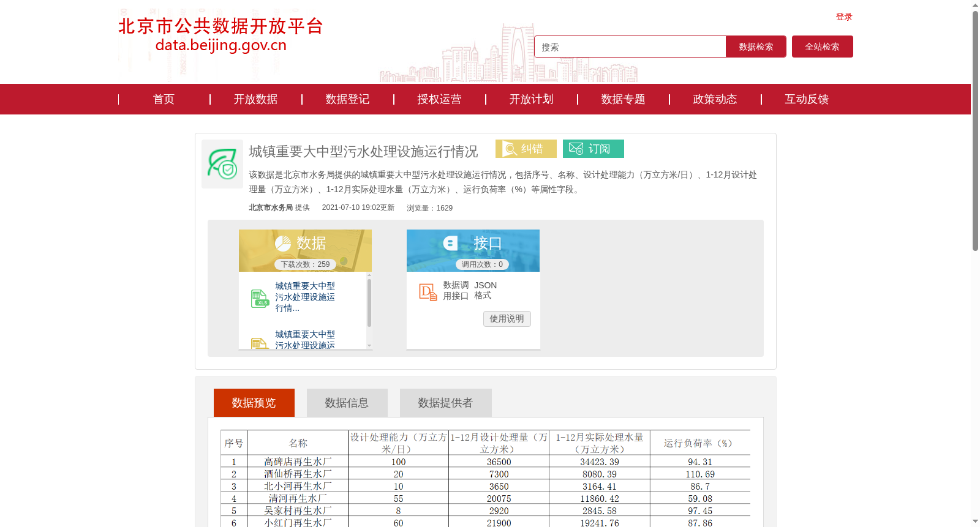Click the 下载次数：259 badge

(305, 264)
